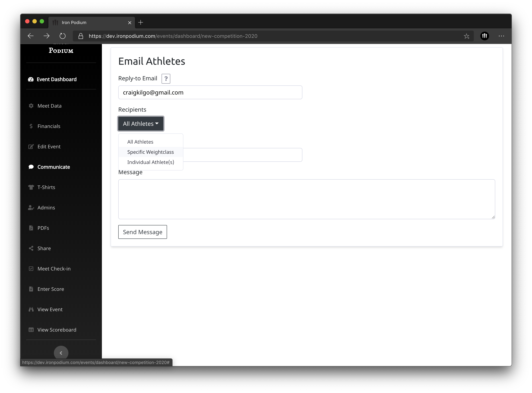
Task: Open PDFs section
Action: point(43,228)
